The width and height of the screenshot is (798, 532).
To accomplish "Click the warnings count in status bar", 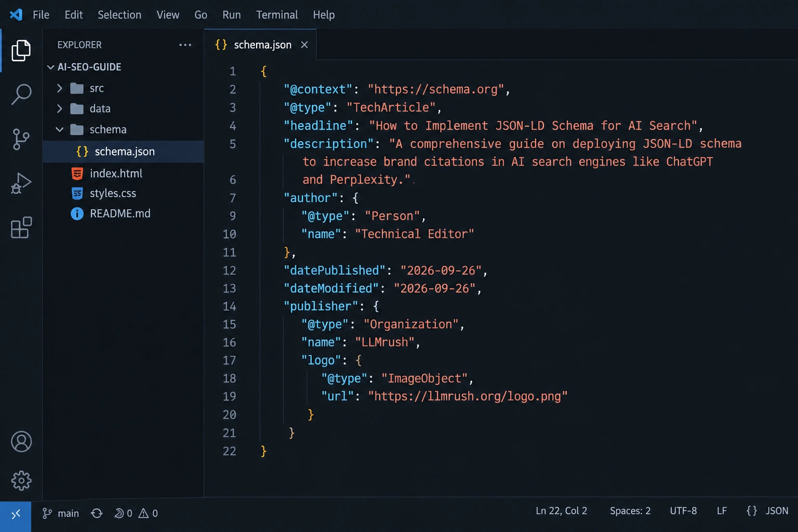I will coord(148,513).
